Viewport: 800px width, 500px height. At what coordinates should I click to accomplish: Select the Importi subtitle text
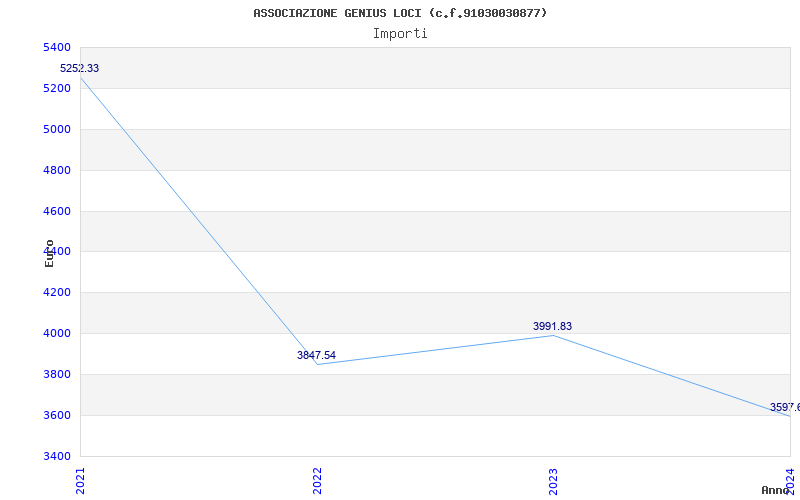tap(400, 34)
